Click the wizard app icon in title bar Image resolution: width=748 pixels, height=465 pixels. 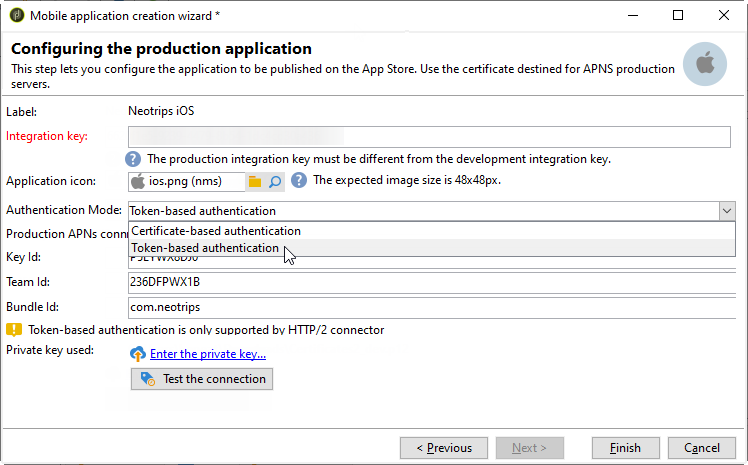coord(15,16)
